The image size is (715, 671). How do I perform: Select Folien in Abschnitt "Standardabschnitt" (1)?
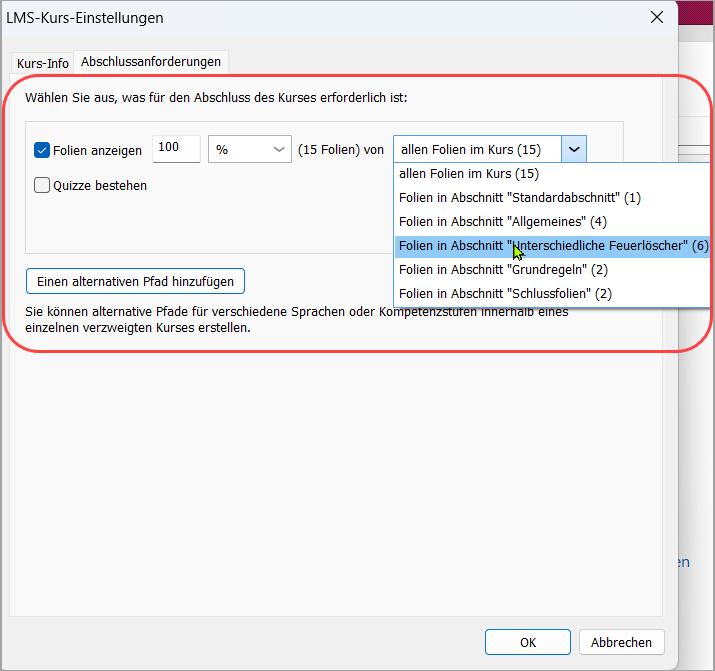coord(519,198)
